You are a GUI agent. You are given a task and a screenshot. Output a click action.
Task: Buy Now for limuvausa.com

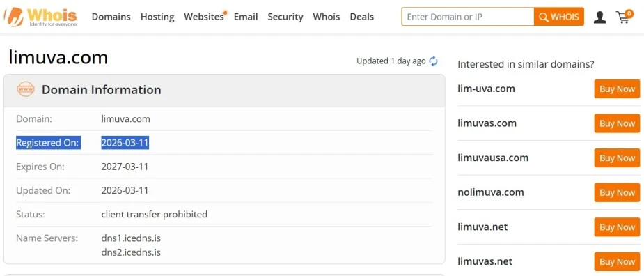[x=617, y=158]
